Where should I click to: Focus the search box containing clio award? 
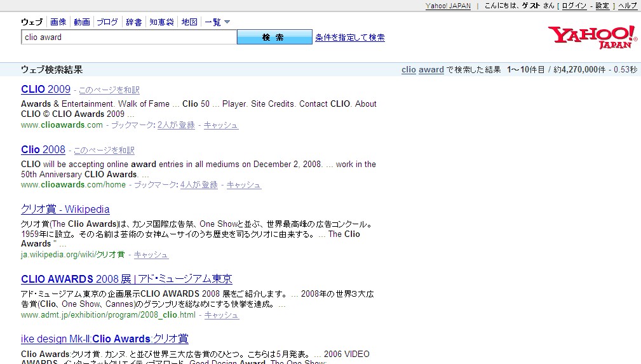[129, 37]
